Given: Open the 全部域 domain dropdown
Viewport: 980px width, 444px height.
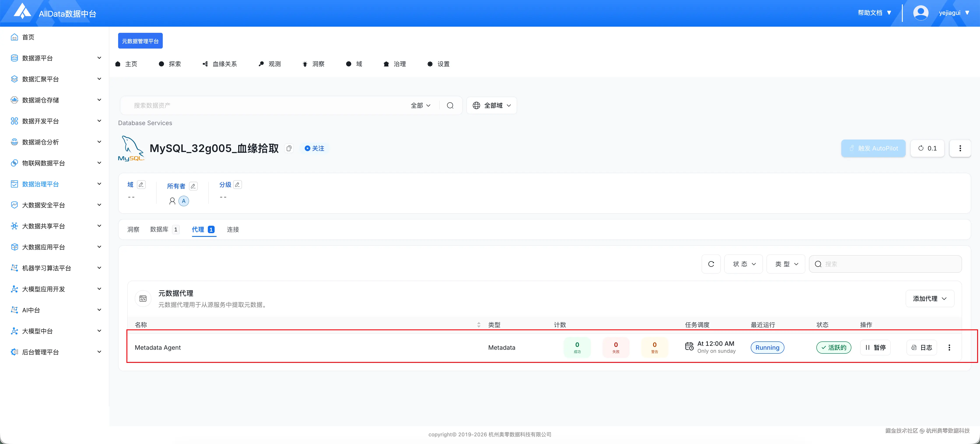Looking at the screenshot, I should click(x=492, y=105).
